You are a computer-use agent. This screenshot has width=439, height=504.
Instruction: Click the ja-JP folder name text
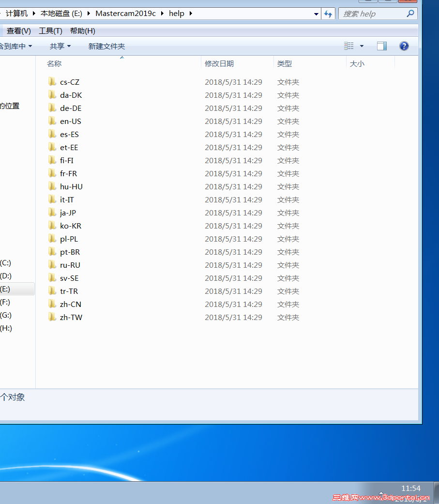[68, 213]
